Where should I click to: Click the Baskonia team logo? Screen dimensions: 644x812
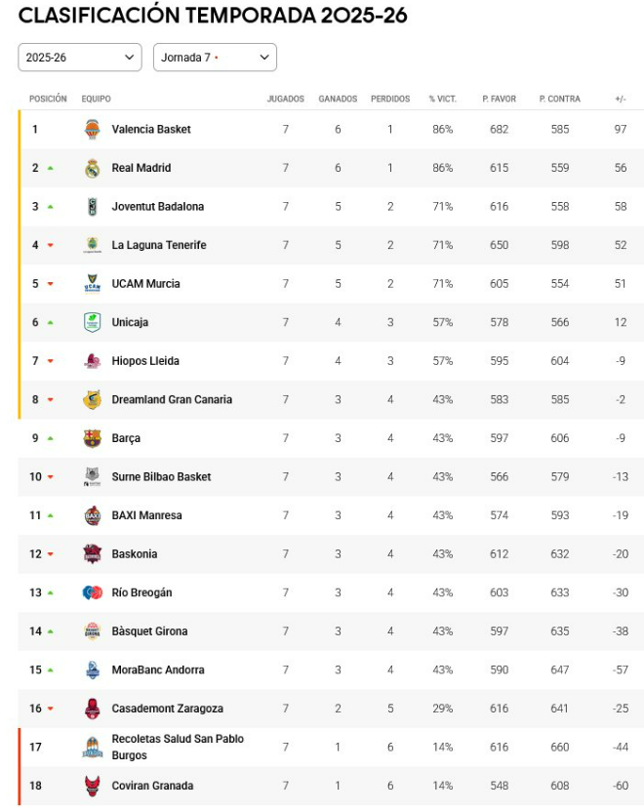92,554
